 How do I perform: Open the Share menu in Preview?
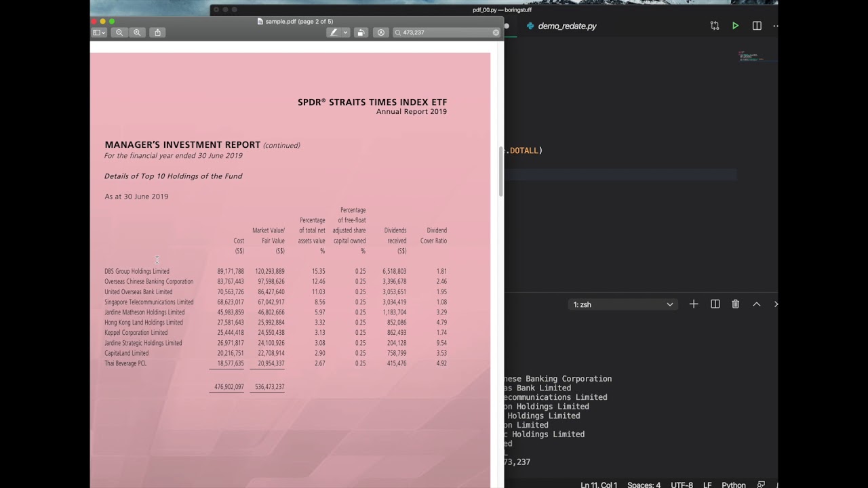click(157, 33)
